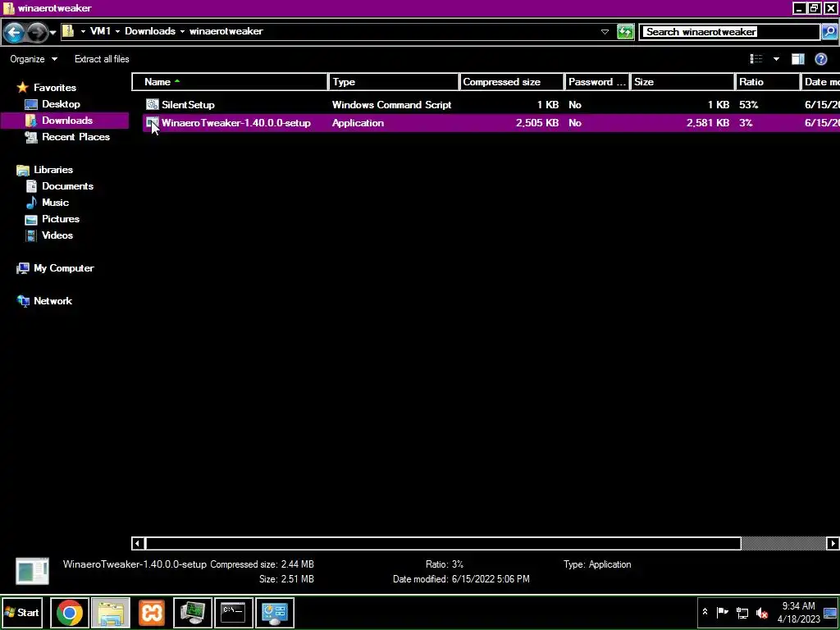Show hidden tray icons arrow
The width and height of the screenshot is (840, 630).
point(705,612)
